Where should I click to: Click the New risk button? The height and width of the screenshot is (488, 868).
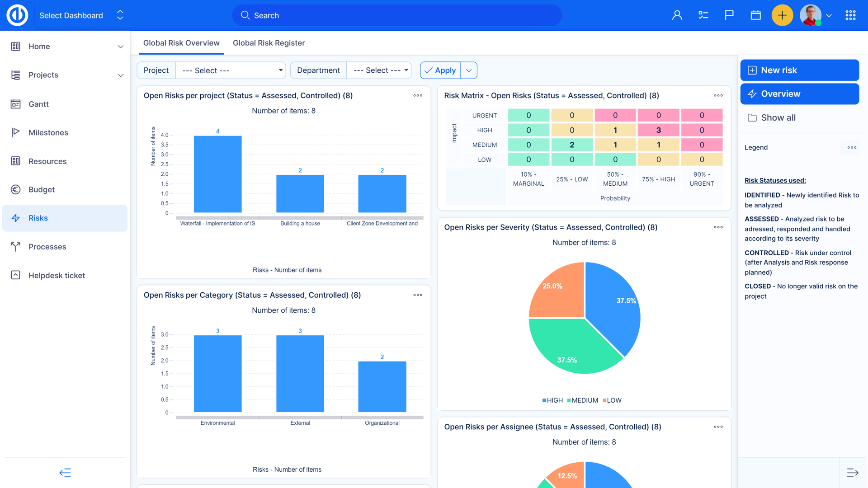point(799,70)
